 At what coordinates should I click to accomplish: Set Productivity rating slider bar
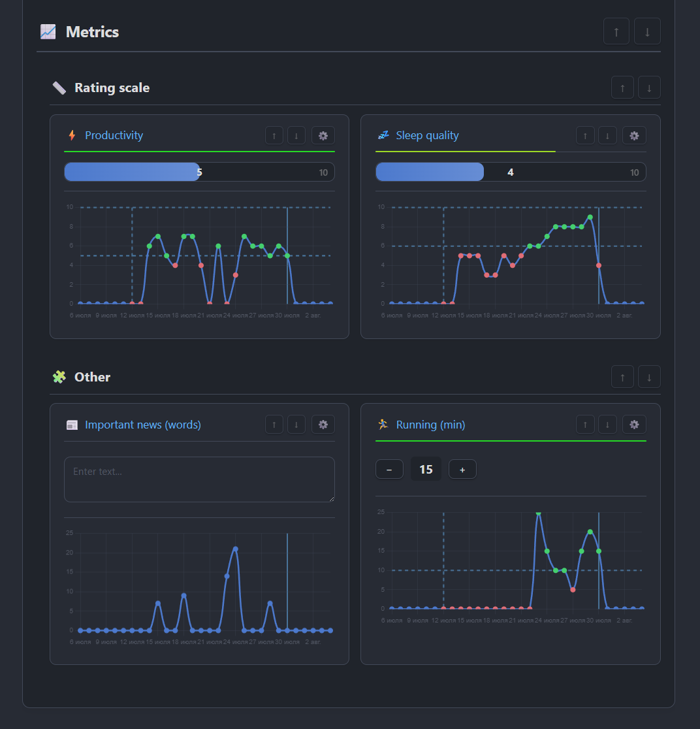tap(199, 172)
